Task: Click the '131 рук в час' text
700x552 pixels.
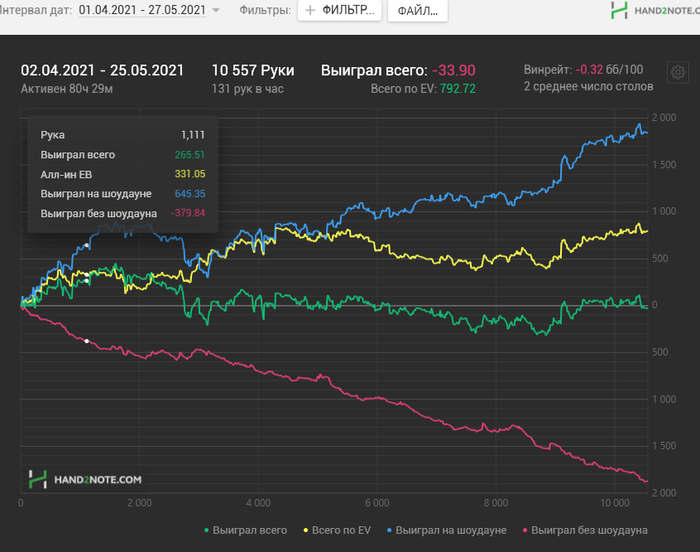Action: tap(247, 89)
